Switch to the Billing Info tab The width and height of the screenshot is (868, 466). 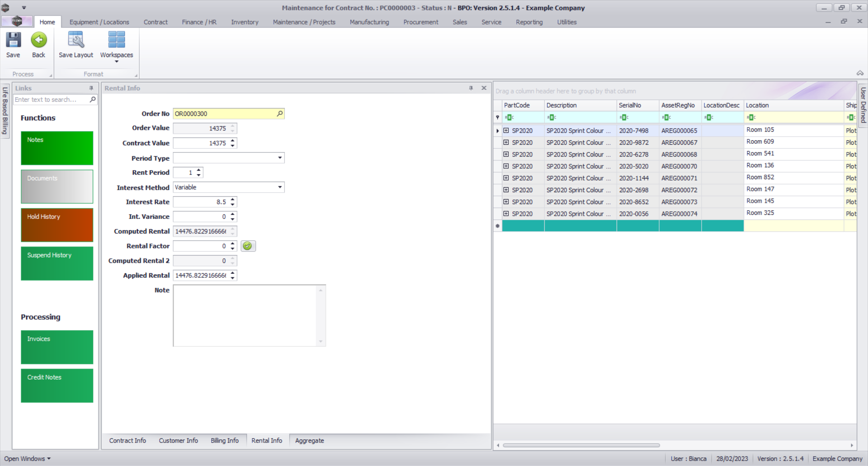tap(224, 441)
